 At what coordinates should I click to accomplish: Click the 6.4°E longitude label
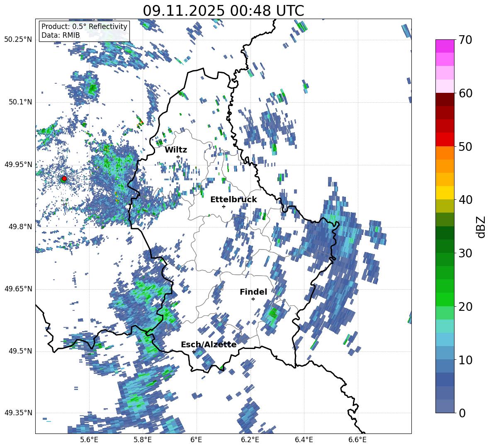click(x=304, y=440)
